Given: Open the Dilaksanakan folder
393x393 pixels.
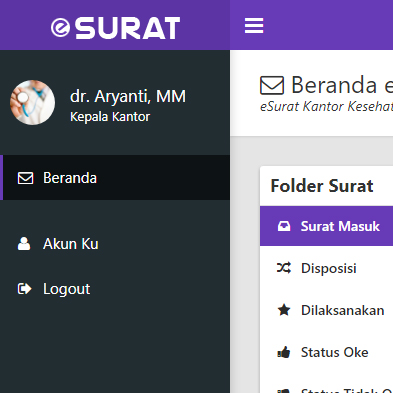Looking at the screenshot, I should 326,310.
